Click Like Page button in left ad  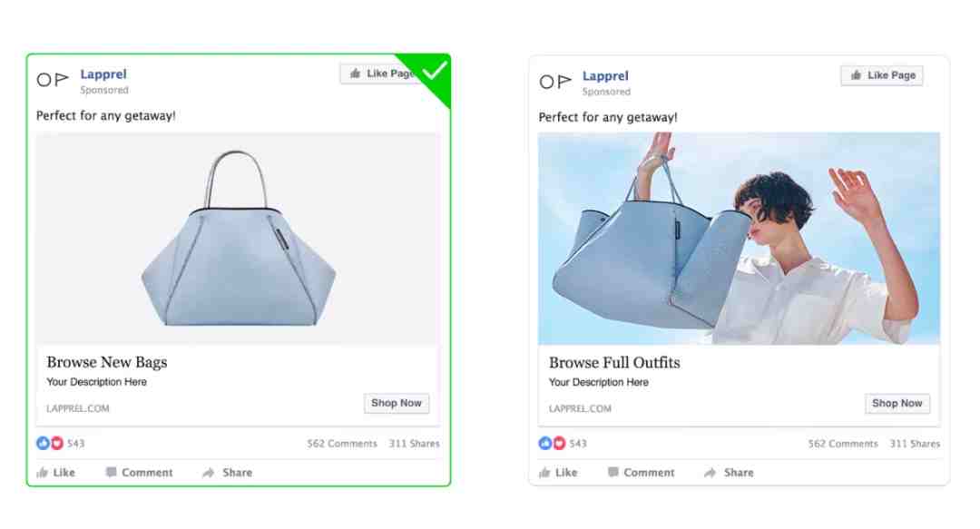(x=379, y=73)
